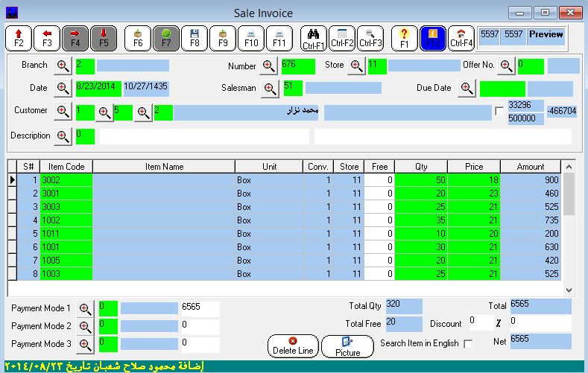This screenshot has width=588, height=373.
Task: Select item row with code 3002
Action: (x=66, y=180)
